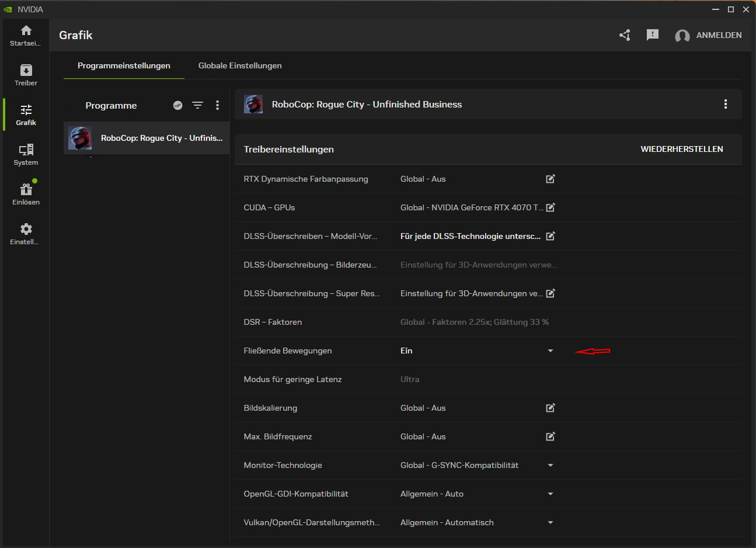The width and height of the screenshot is (756, 548).
Task: Click 'Global - NVIDIA GeForce RTX 4070 T...' value
Action: tap(472, 207)
